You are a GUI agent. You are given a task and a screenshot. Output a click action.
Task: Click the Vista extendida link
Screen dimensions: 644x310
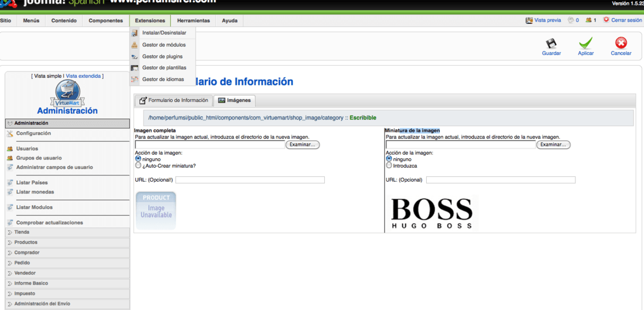83,76
